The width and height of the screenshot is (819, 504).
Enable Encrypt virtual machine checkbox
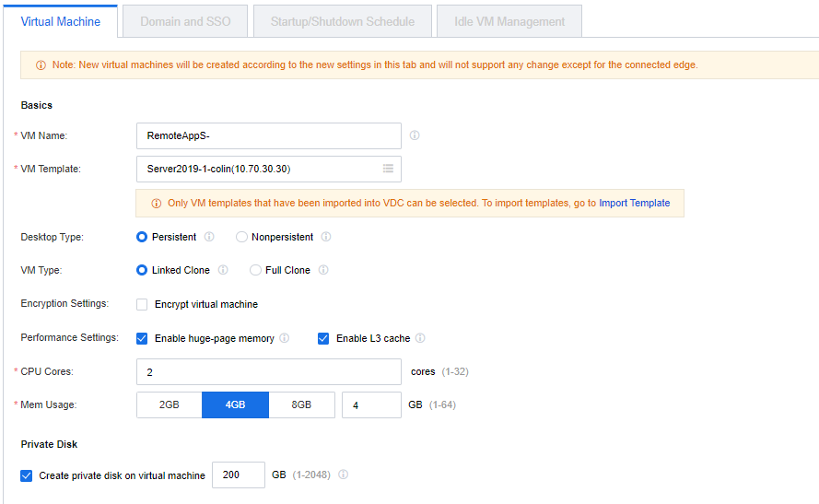click(142, 304)
